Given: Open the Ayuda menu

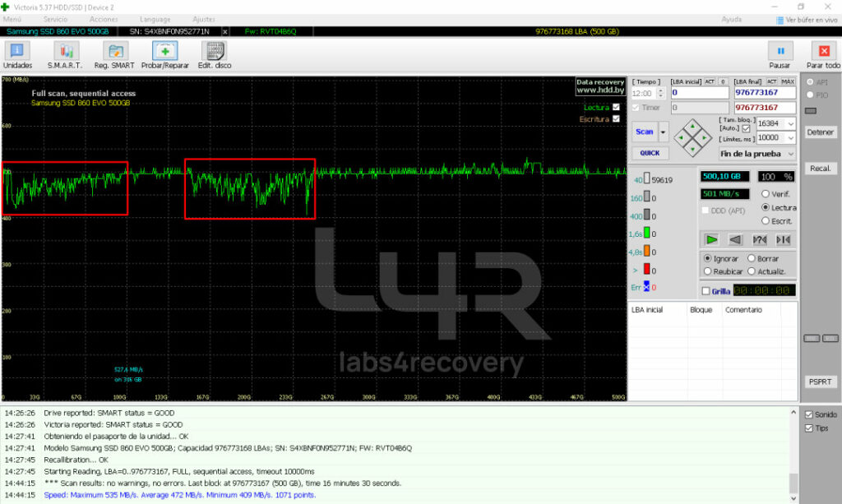Looking at the screenshot, I should 731,20.
